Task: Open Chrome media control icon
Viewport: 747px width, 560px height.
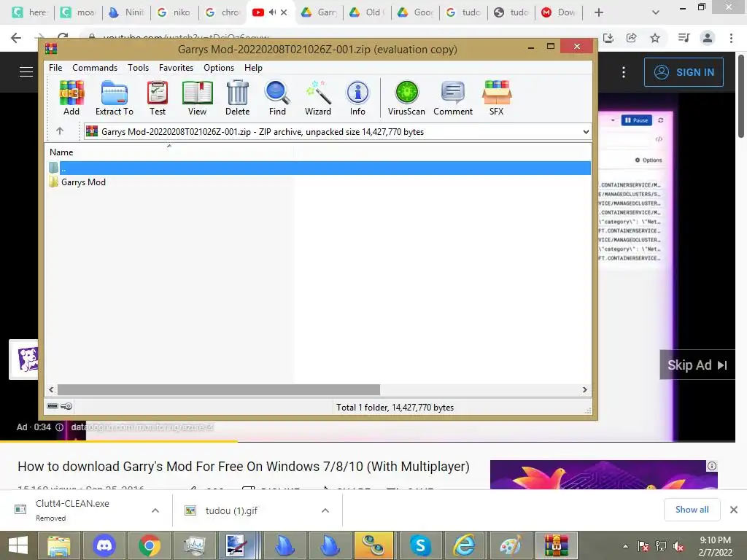Action: [684, 38]
